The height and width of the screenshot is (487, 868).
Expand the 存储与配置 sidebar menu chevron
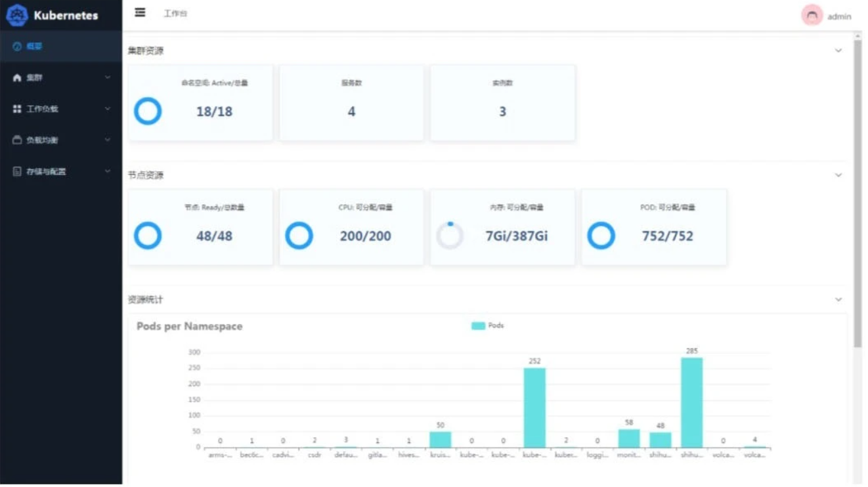pyautogui.click(x=108, y=171)
